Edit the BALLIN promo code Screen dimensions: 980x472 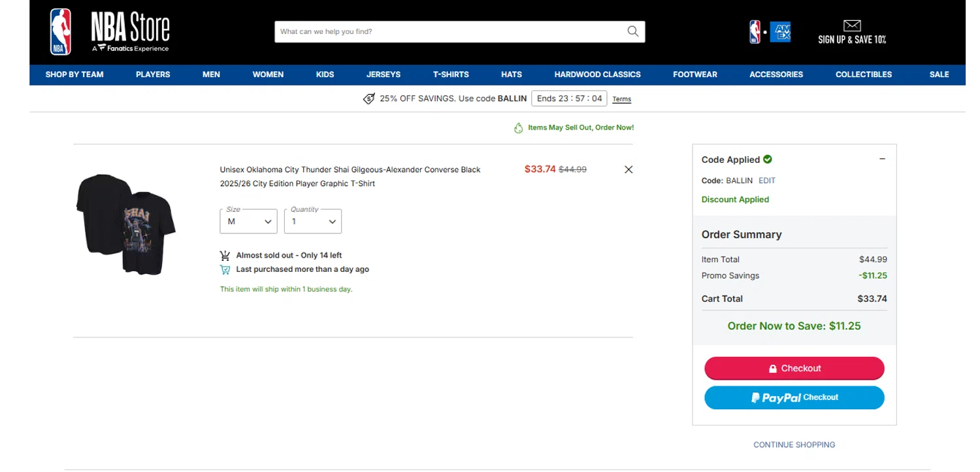click(767, 180)
